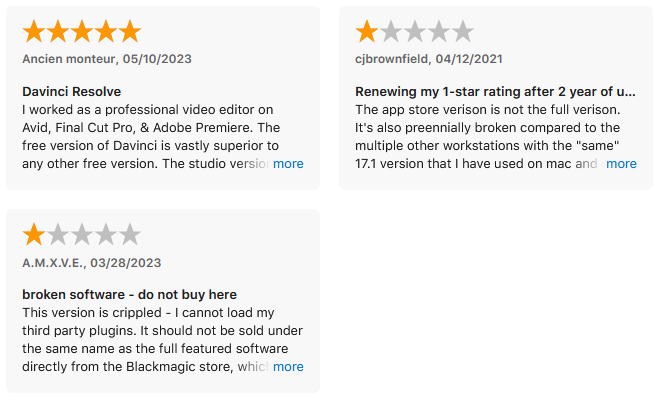The width and height of the screenshot is (671, 400).
Task: Click the review text about Avid and Final Cut
Action: [150, 127]
